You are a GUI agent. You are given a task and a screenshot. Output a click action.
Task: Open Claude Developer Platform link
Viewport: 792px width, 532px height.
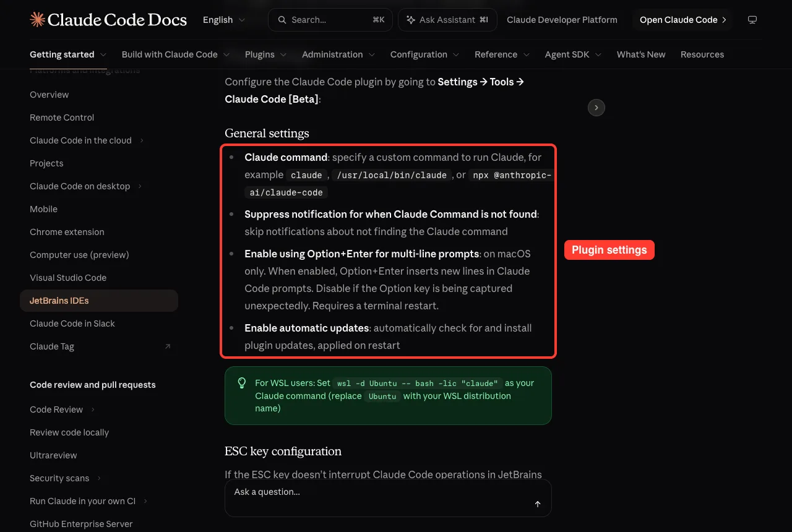pyautogui.click(x=562, y=20)
